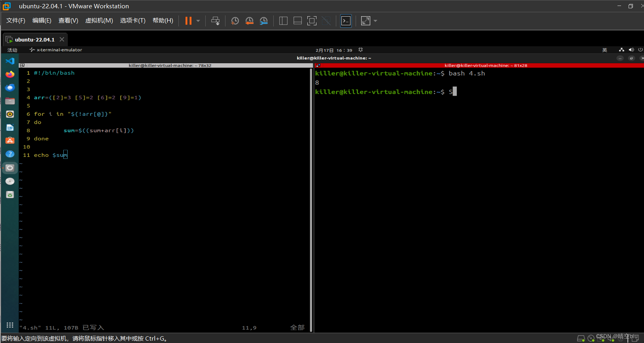Click the '#!/bin/bash' shebang line
The width and height of the screenshot is (644, 343).
(x=54, y=73)
